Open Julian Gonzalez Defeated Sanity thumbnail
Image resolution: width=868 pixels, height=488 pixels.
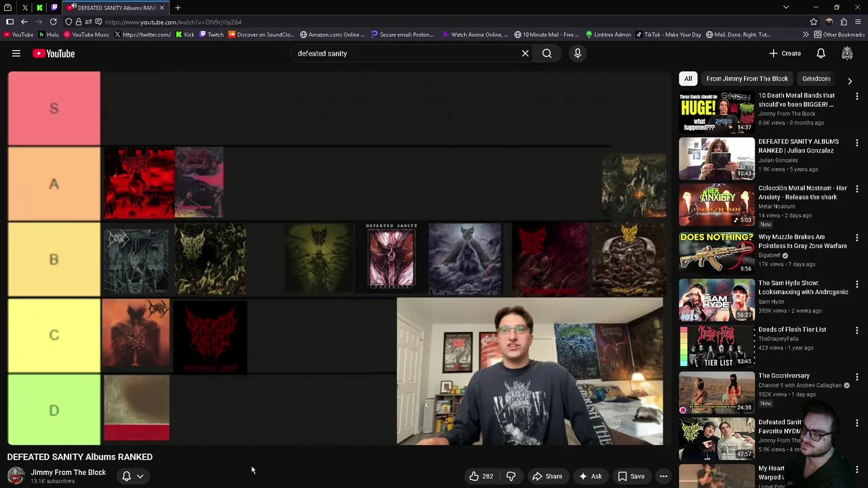point(717,158)
